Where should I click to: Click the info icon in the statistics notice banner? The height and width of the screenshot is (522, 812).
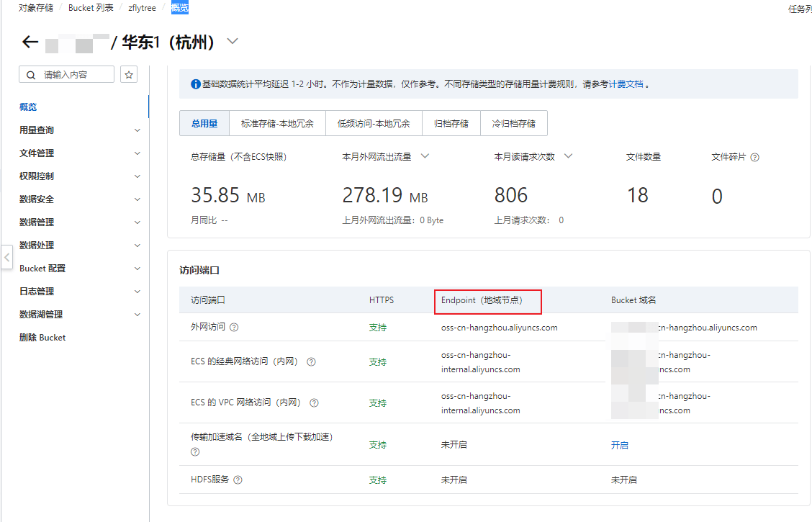click(x=196, y=84)
